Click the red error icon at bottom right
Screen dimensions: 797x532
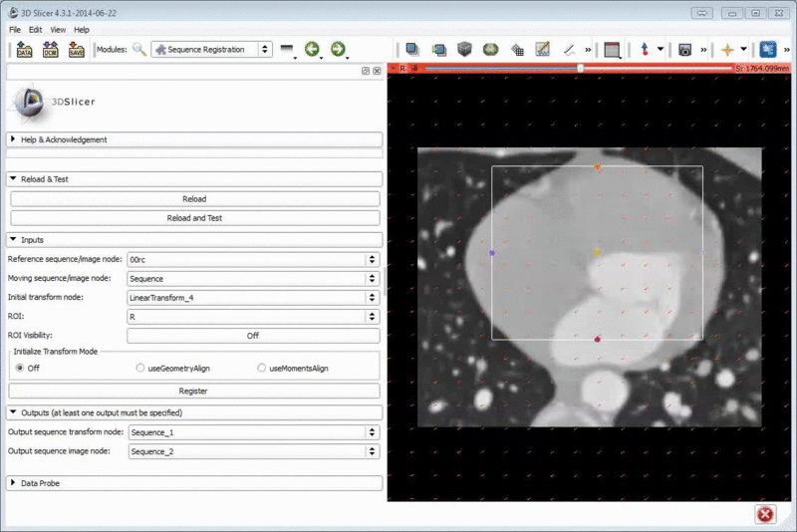[765, 514]
